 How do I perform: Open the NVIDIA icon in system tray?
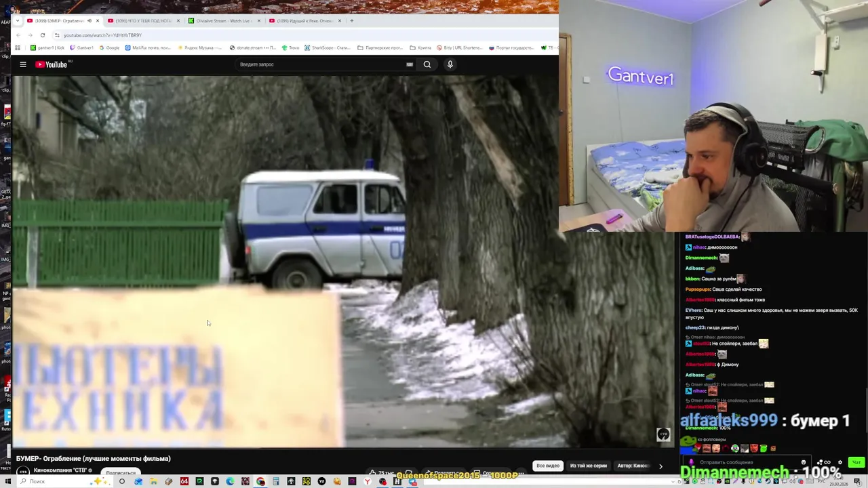pyautogui.click(x=727, y=481)
